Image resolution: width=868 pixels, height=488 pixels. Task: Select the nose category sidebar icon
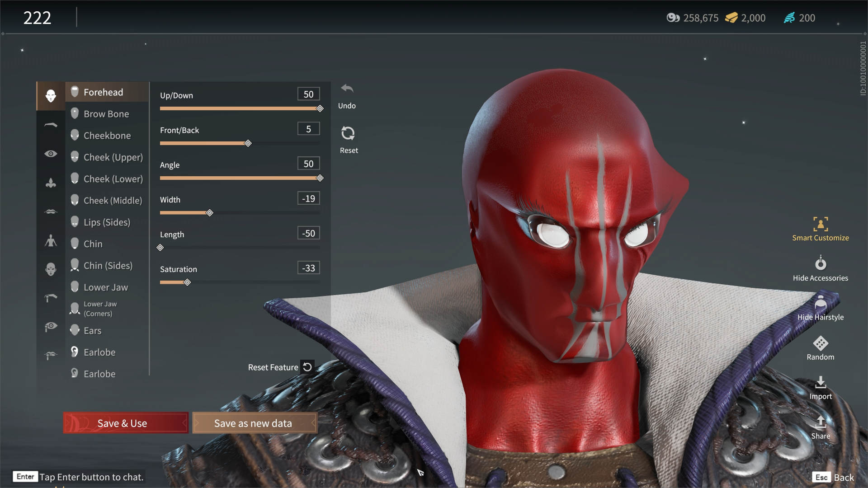[x=51, y=183]
